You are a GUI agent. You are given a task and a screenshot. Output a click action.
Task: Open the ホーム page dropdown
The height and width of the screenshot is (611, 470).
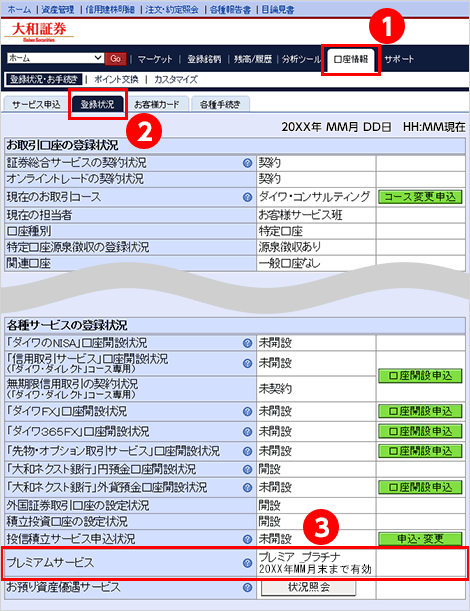[x=55, y=58]
